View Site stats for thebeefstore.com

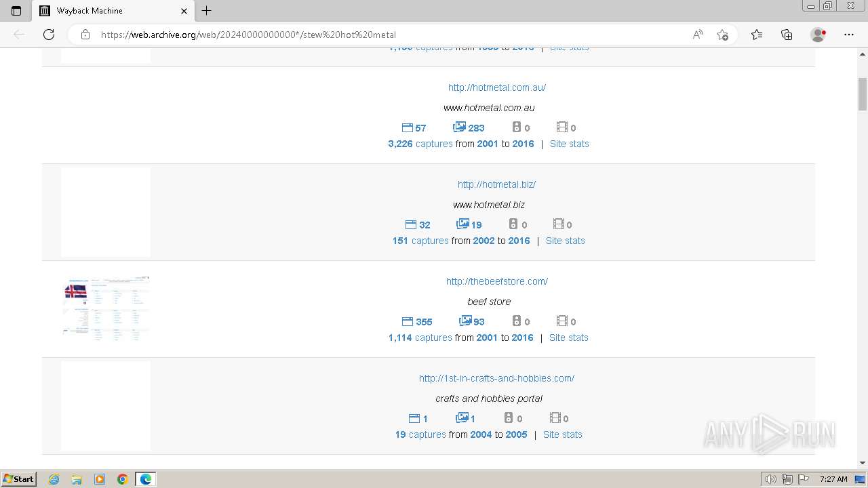point(569,338)
